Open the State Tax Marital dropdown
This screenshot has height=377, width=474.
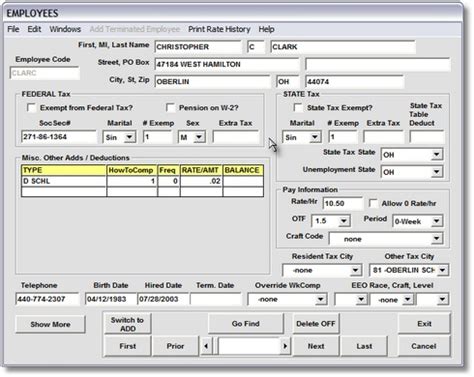click(x=315, y=137)
